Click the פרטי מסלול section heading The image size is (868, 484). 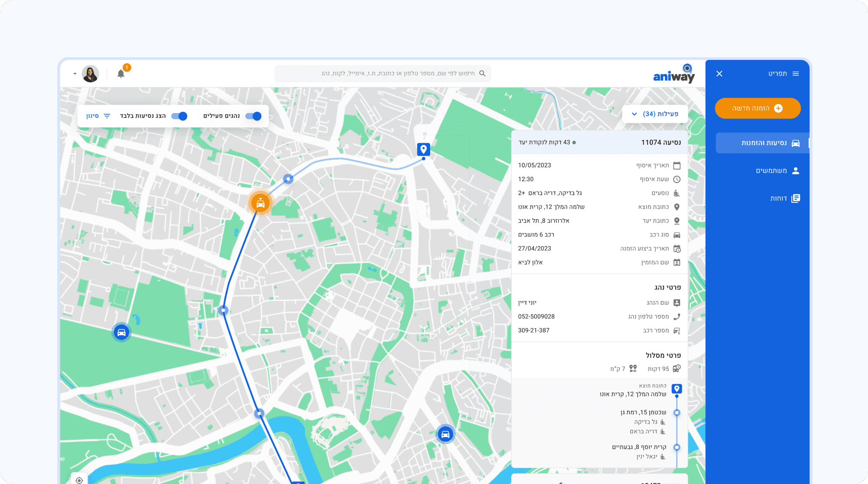tap(663, 355)
